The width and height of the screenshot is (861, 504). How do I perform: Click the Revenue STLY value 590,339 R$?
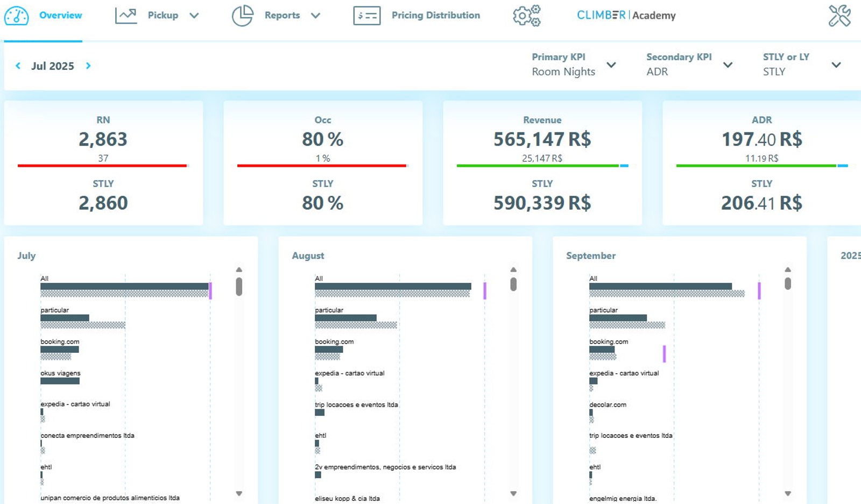pos(542,203)
